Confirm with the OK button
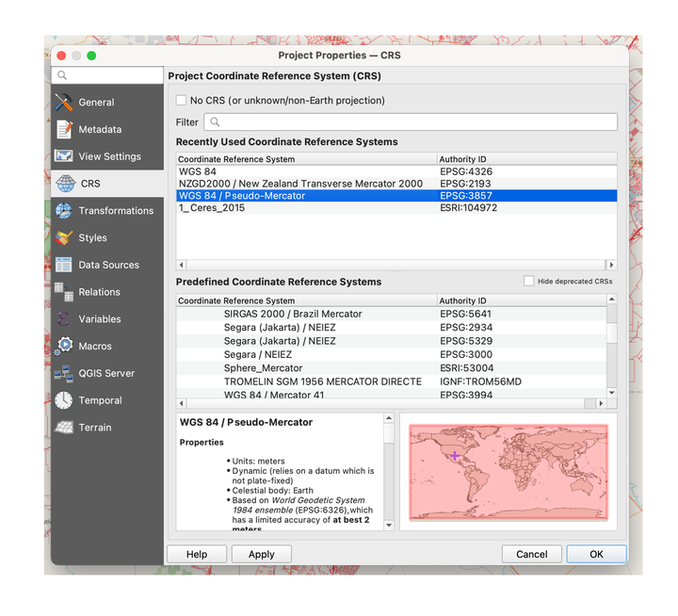The image size is (678, 616). click(597, 554)
